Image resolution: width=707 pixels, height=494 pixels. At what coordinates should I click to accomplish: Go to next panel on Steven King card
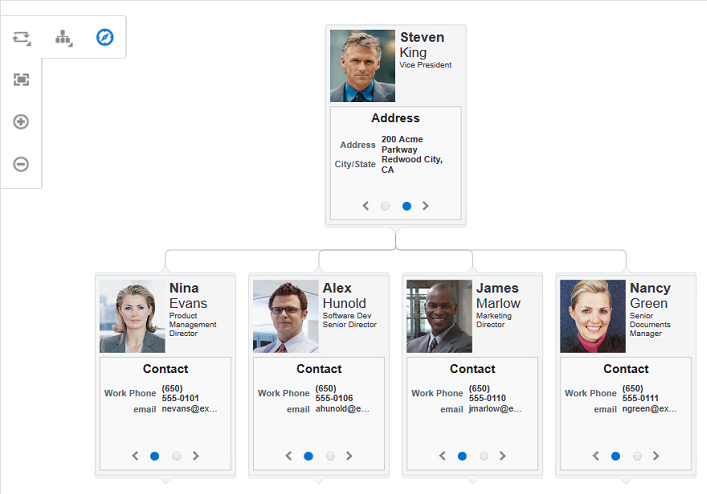425,206
